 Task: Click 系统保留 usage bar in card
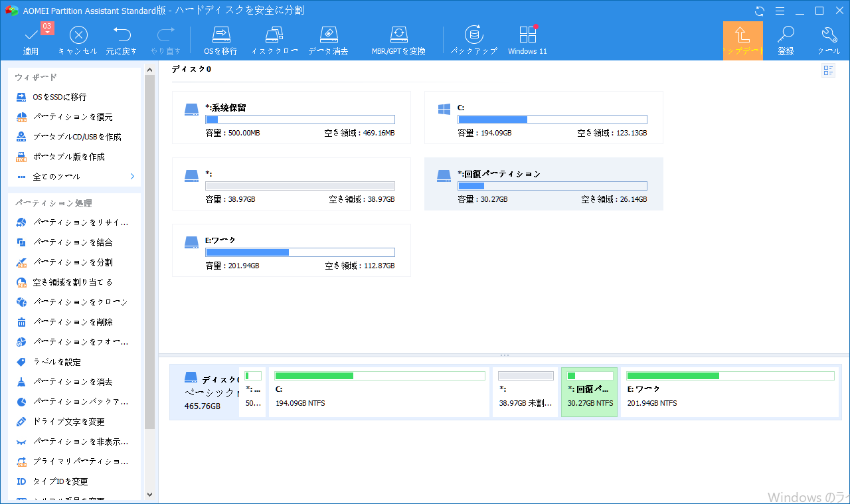point(300,120)
